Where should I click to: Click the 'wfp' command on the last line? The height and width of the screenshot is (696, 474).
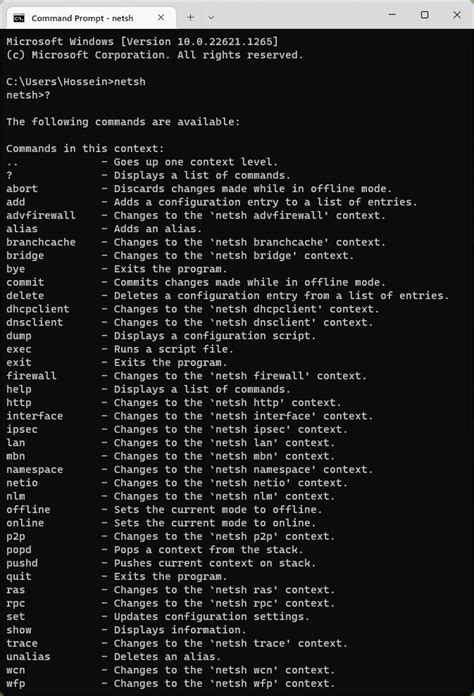click(16, 683)
